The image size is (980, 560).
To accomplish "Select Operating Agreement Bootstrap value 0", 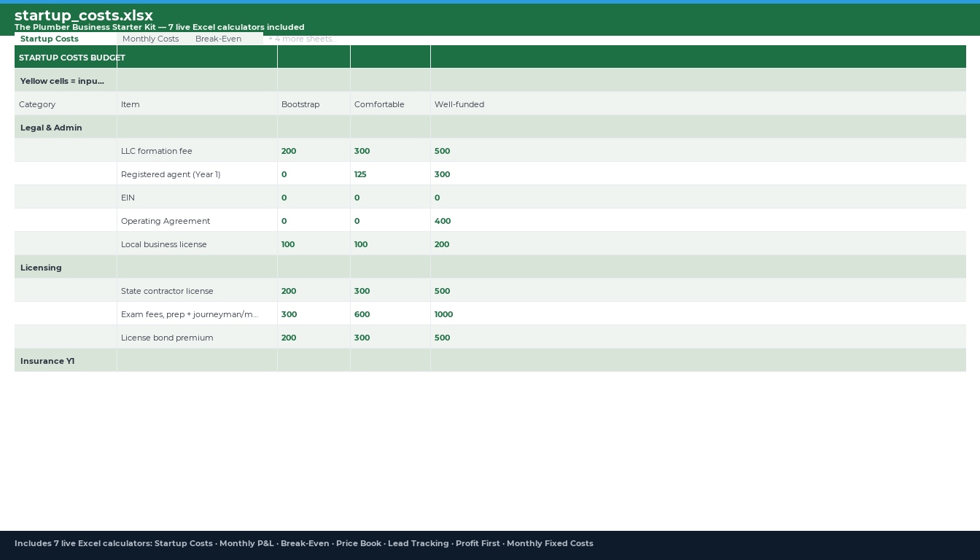I will [314, 220].
